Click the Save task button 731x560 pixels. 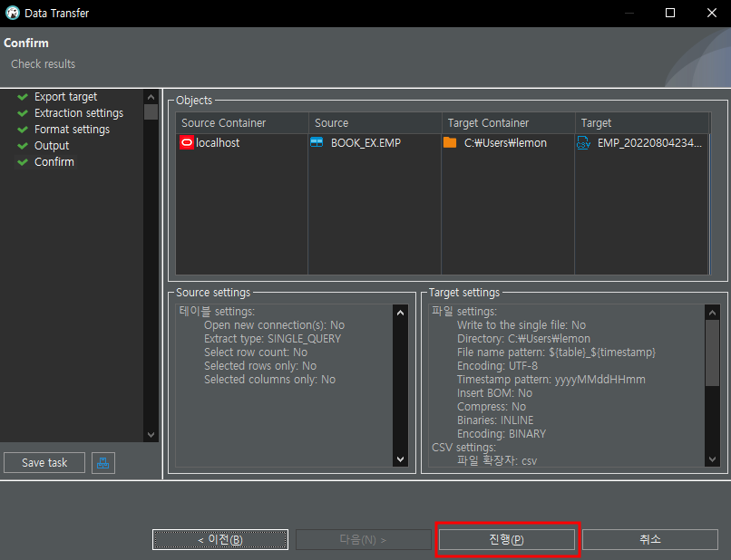point(44,463)
